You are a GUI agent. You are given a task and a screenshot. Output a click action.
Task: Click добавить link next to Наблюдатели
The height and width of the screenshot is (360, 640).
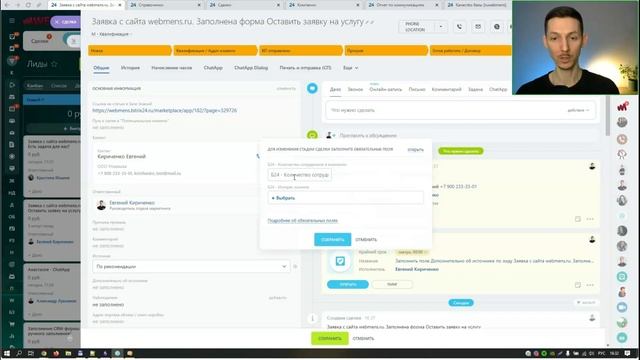(x=278, y=298)
